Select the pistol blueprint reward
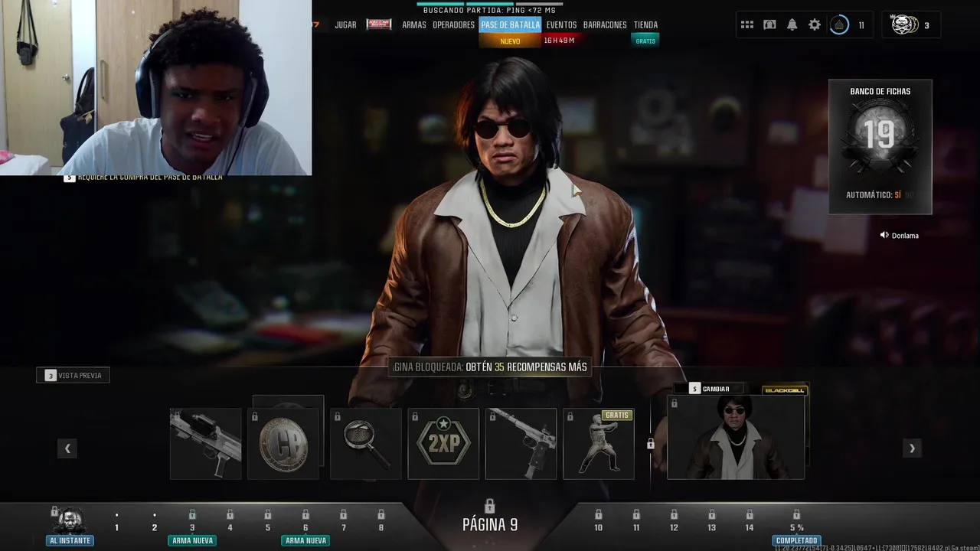This screenshot has height=551, width=980. click(521, 444)
